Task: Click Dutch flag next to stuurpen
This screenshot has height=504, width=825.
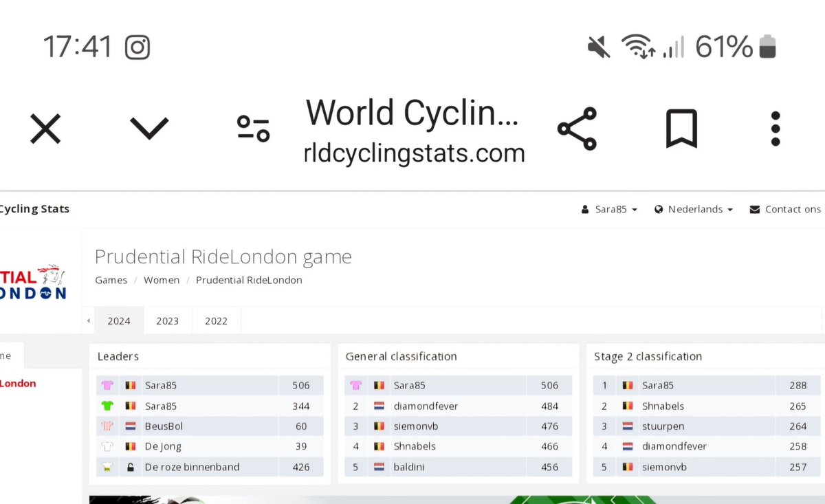Action: click(x=627, y=426)
